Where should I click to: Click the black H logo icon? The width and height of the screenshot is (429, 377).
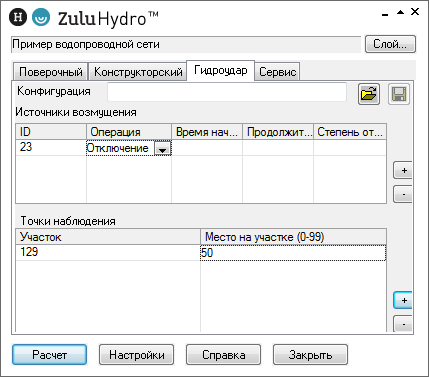[18, 17]
